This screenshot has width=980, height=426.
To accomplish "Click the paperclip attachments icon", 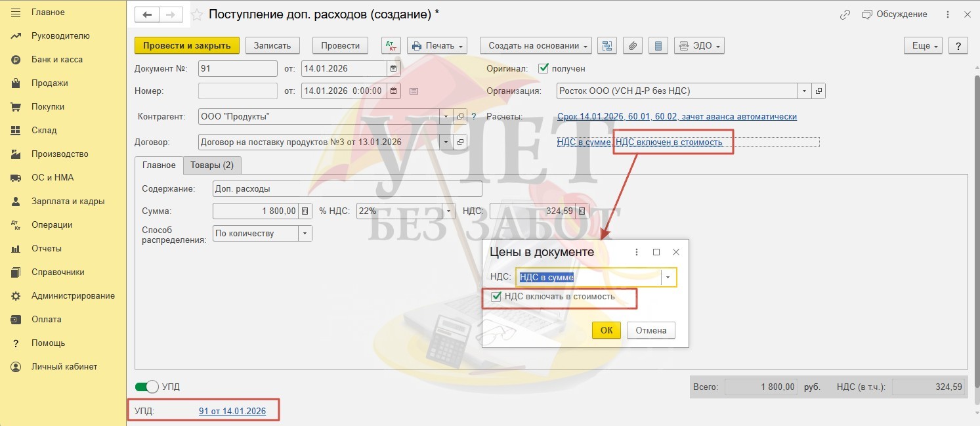I will coord(633,46).
